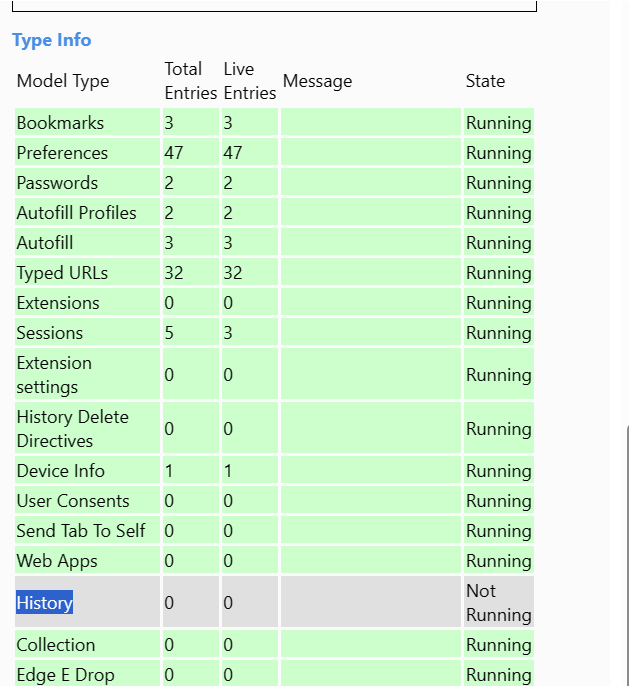This screenshot has height=686, width=629.
Task: Click the Autofill Profiles row
Action: (76, 213)
